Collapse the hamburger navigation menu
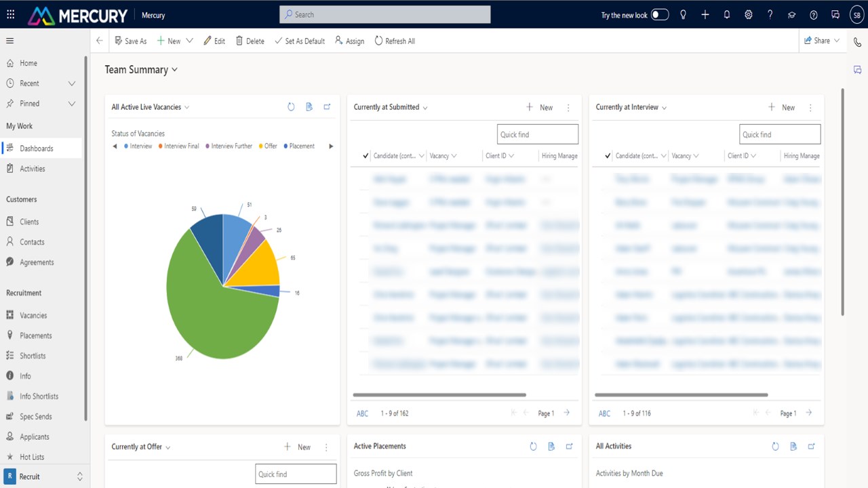The height and width of the screenshot is (488, 868). [9, 41]
